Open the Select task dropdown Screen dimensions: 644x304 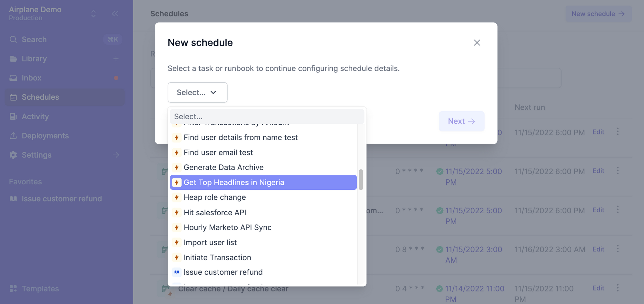[x=197, y=92]
